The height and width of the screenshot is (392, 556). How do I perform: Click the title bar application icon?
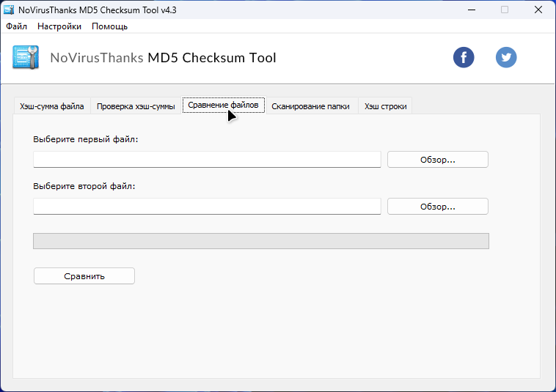point(9,10)
